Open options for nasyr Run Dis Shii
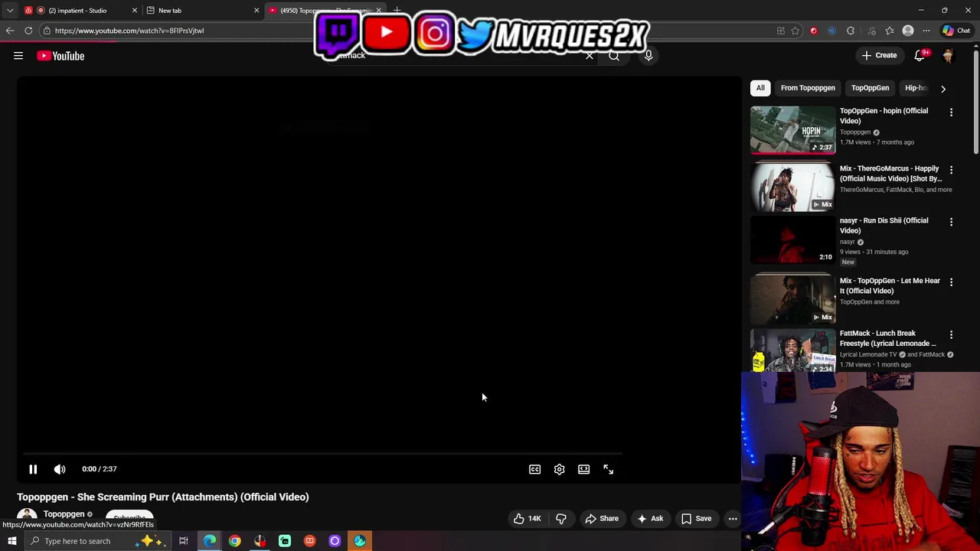 click(951, 222)
